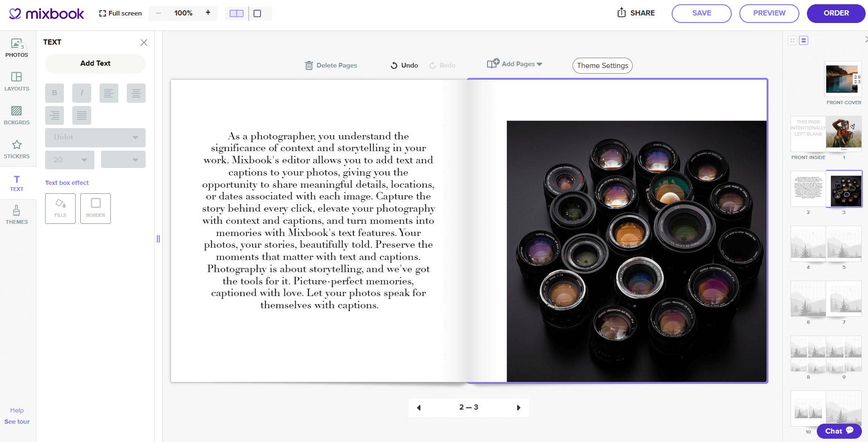The width and height of the screenshot is (868, 442).
Task: Switch to Full screen mode
Action: tap(120, 13)
